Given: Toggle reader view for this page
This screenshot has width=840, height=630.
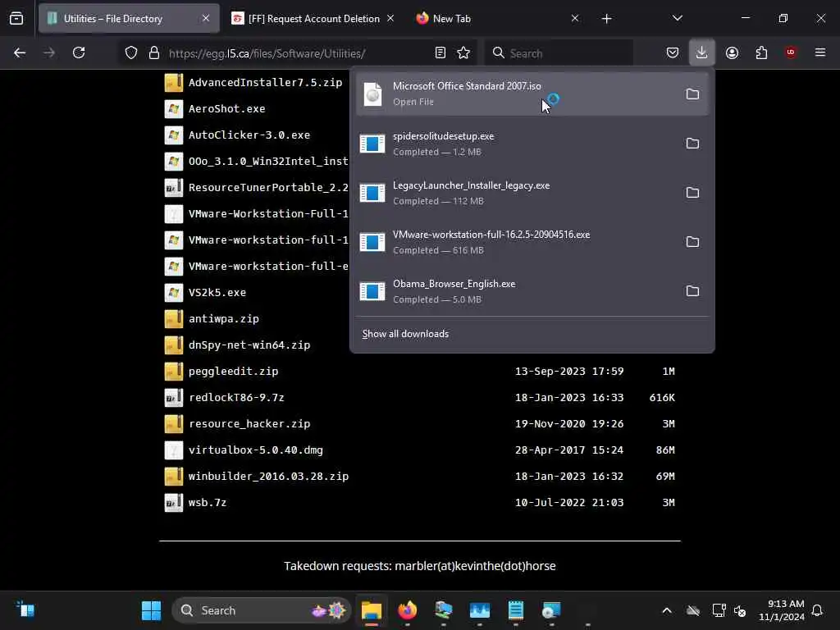Looking at the screenshot, I should click(441, 53).
